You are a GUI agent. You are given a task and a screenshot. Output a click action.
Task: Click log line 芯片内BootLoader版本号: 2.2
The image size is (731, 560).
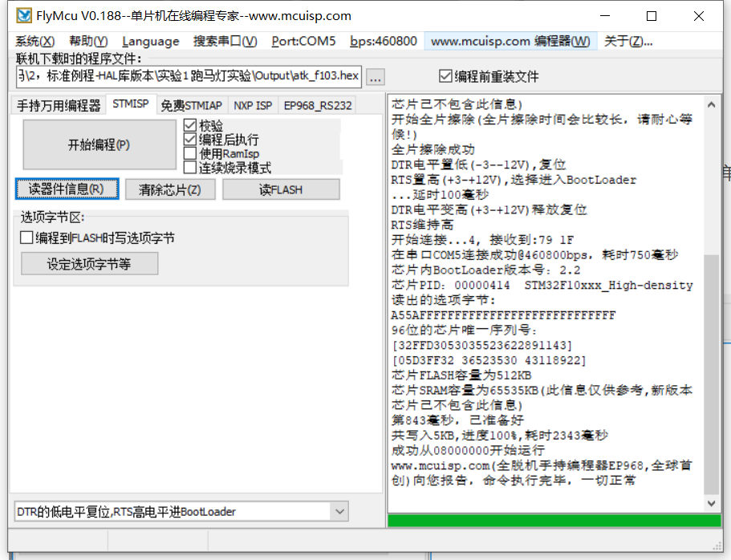point(485,270)
